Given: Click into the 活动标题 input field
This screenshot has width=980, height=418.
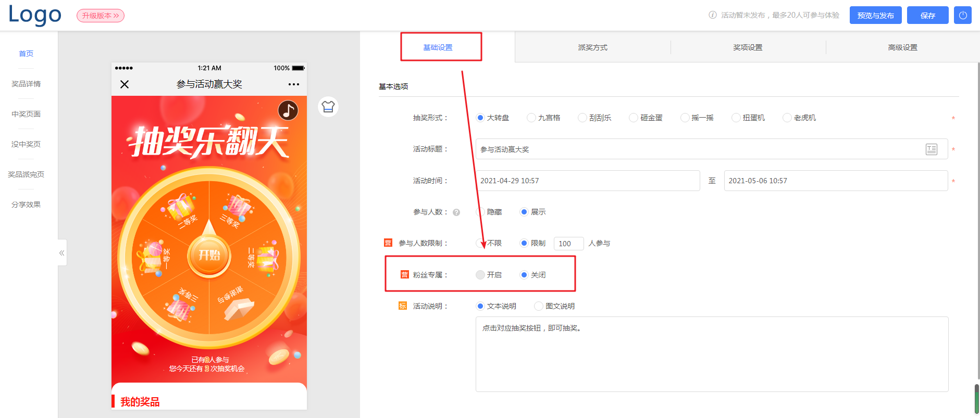Looking at the screenshot, I should (712, 149).
